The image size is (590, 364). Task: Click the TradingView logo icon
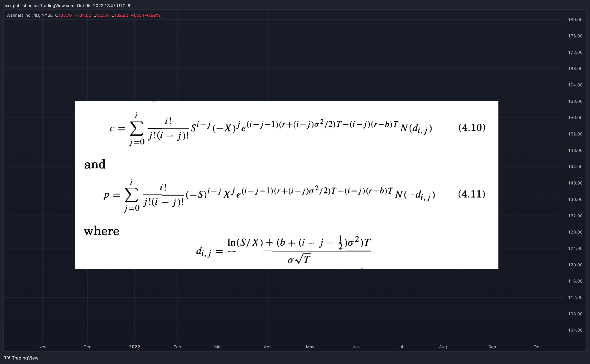click(x=7, y=358)
